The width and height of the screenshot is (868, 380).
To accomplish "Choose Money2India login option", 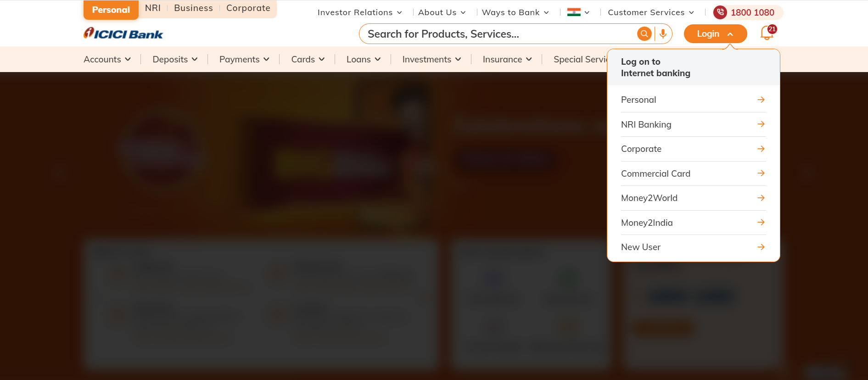I will (x=693, y=223).
